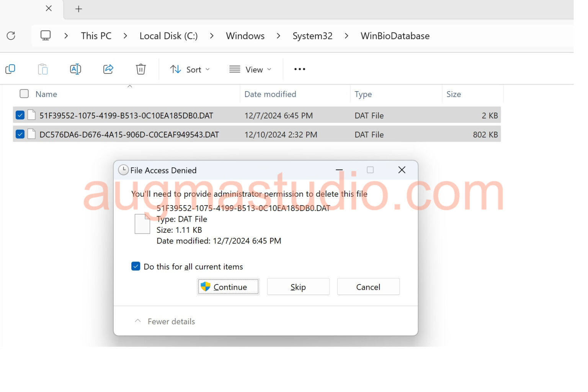Open the Sort dropdown
The image size is (588, 392).
point(190,69)
